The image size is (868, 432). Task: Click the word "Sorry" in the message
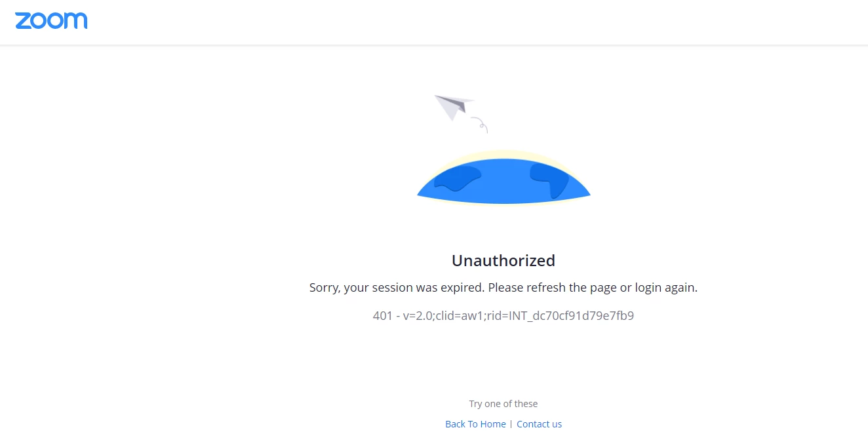pyautogui.click(x=325, y=287)
